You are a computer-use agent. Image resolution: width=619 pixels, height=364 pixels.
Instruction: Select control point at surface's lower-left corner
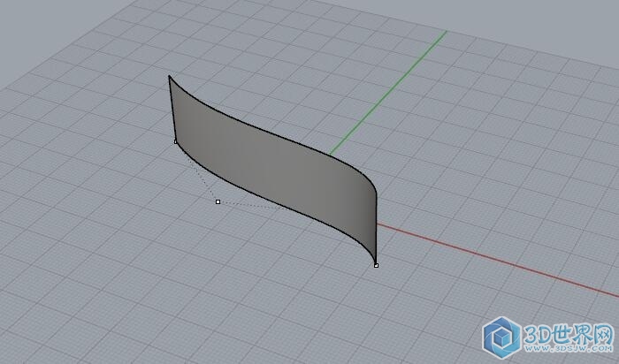coord(176,141)
